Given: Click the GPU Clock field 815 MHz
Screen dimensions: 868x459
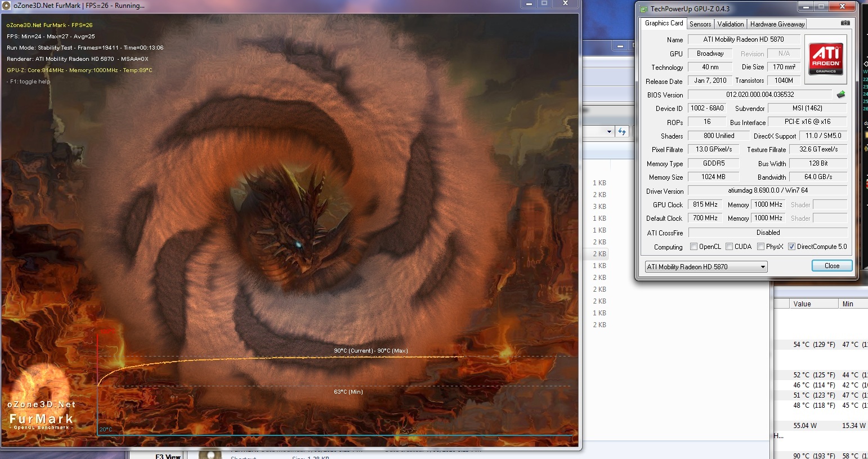Looking at the screenshot, I should [705, 204].
